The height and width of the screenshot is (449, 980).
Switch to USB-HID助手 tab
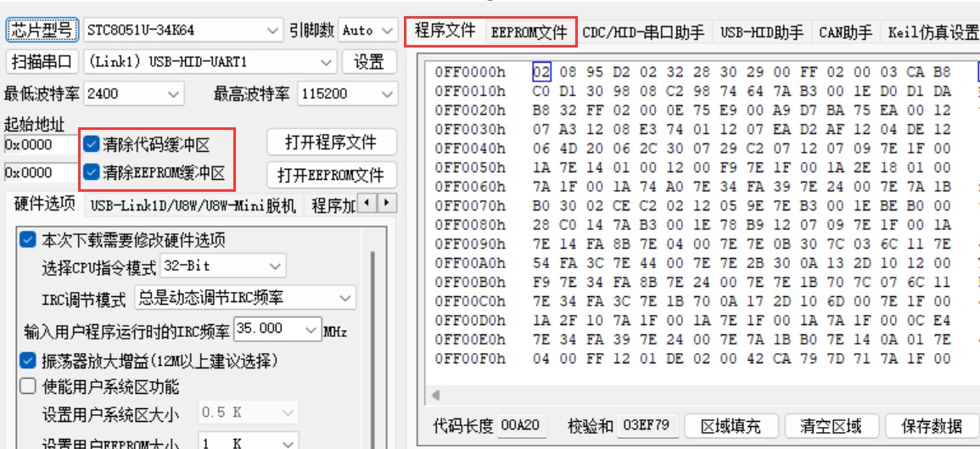click(x=762, y=32)
